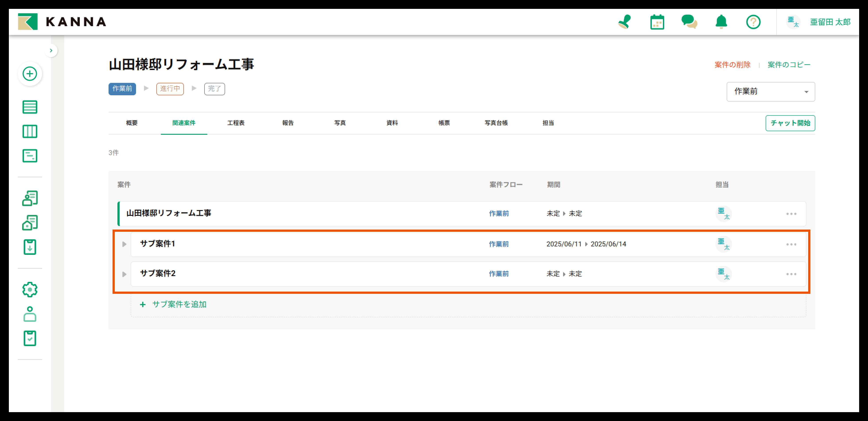
Task: Select the 完了 status badge
Action: pos(214,89)
